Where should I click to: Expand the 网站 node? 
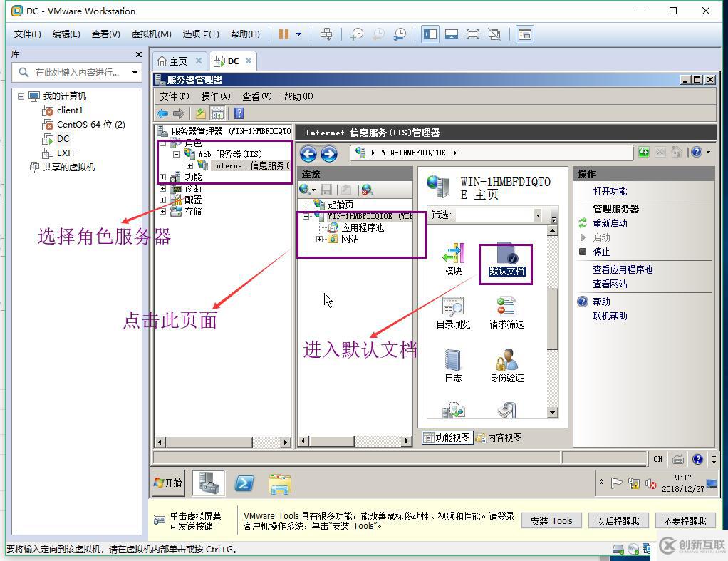pyautogui.click(x=319, y=239)
